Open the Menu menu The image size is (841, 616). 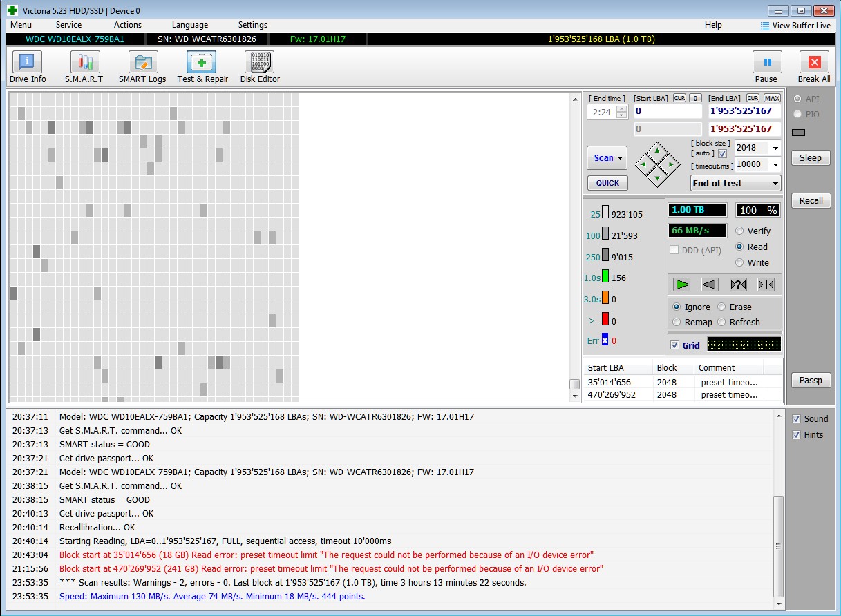(x=21, y=25)
